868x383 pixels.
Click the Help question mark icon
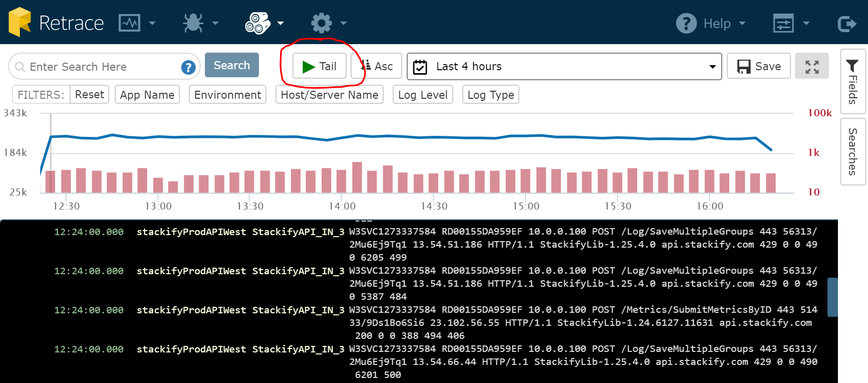[686, 23]
